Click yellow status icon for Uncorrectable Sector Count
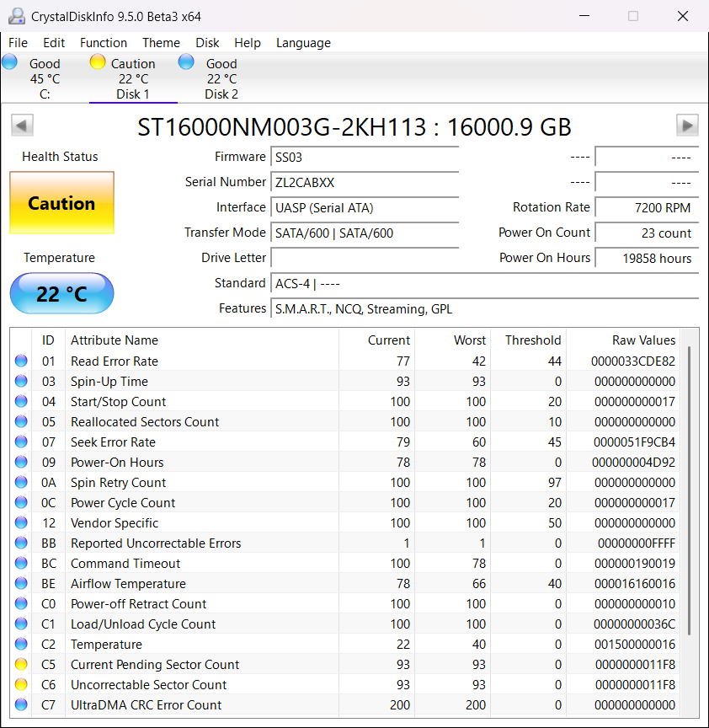Viewport: 709px width, 728px height. coord(21,685)
